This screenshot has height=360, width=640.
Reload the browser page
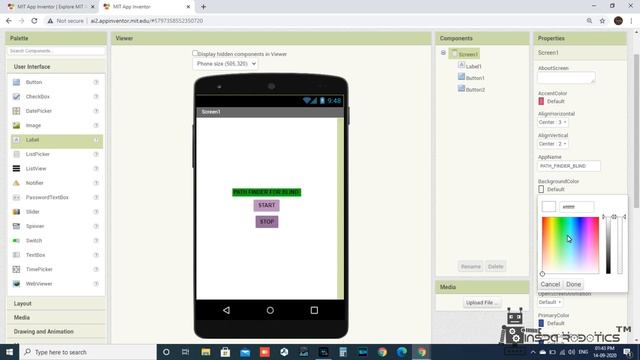click(34, 21)
